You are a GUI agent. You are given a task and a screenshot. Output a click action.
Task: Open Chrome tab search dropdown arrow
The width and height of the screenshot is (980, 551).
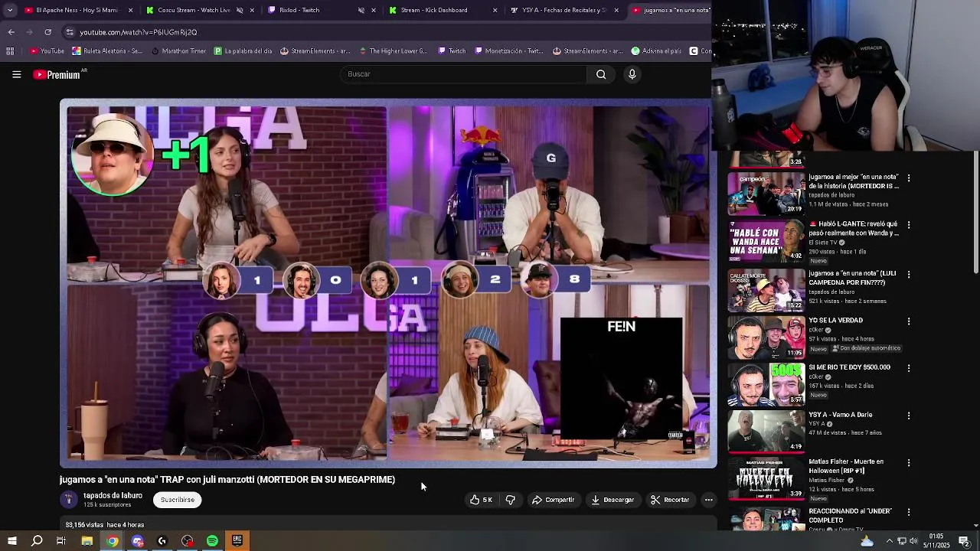9,10
